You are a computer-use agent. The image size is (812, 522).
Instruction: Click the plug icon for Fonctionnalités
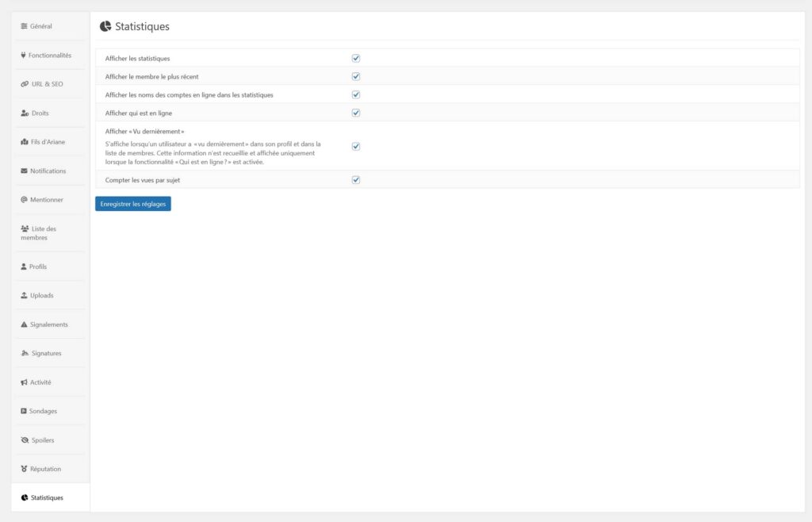click(22, 55)
